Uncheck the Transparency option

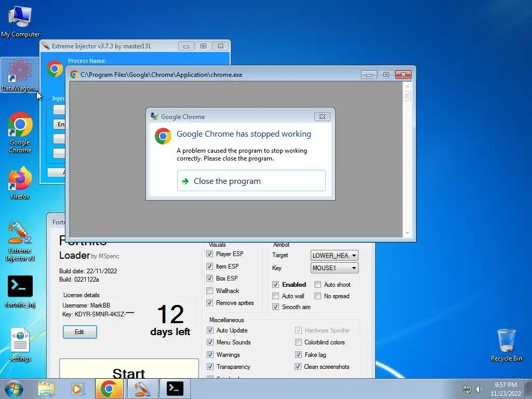pos(210,366)
